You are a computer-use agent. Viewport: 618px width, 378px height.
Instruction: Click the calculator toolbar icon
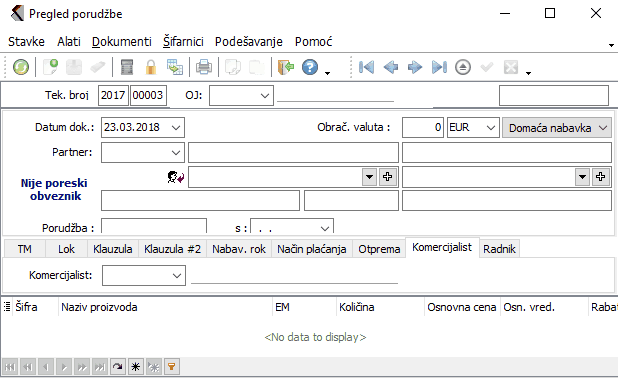127,67
